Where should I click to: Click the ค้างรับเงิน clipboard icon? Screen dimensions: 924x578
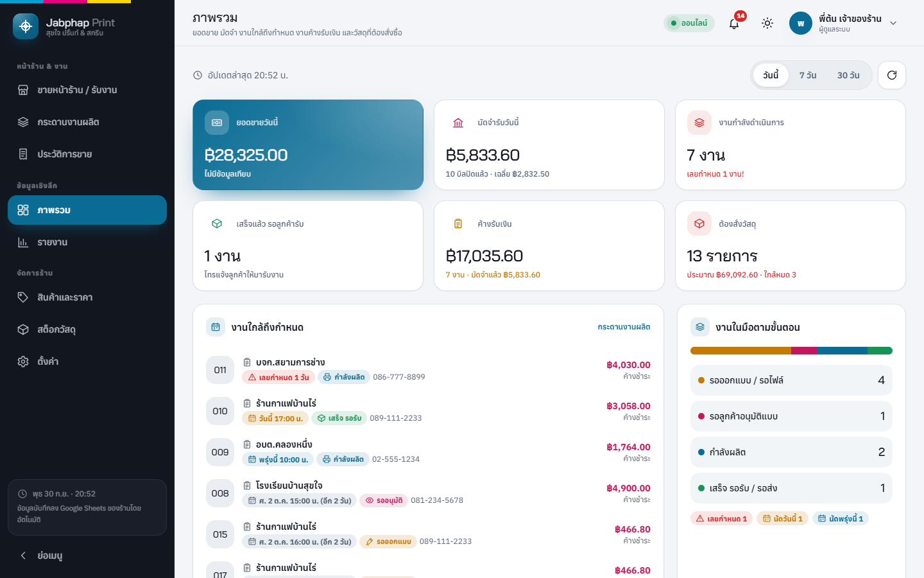458,223
